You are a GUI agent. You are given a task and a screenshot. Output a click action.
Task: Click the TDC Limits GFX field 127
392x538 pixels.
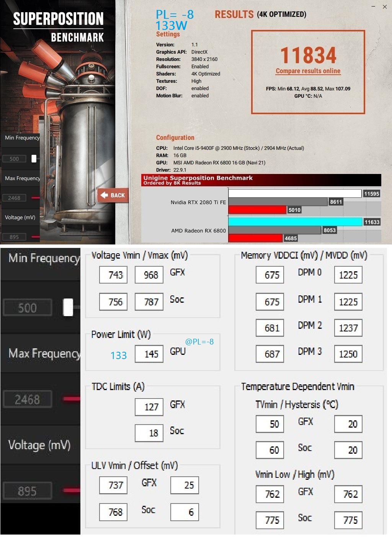tap(149, 407)
